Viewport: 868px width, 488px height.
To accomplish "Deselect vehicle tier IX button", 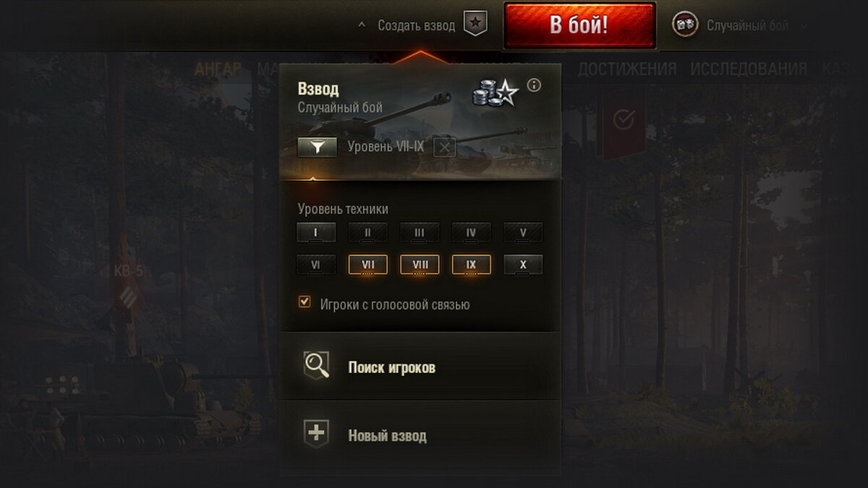I will 472,265.
